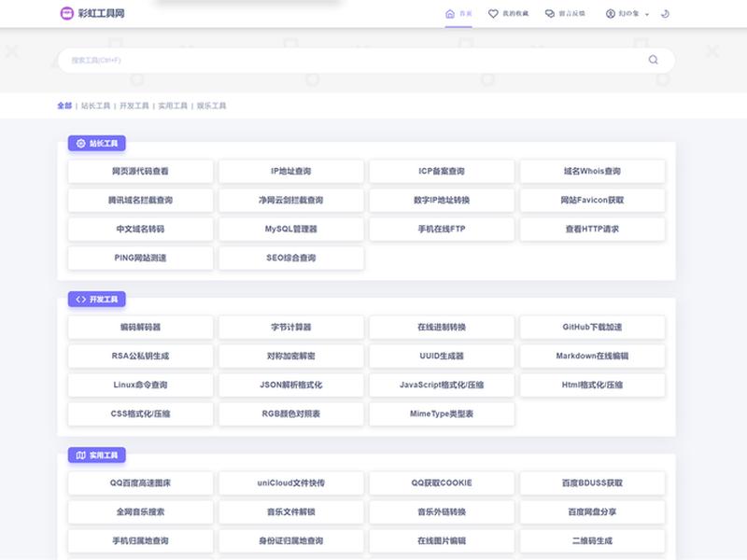Open Markdown在线编辑 tool
This screenshot has height=560, width=747.
(592, 357)
